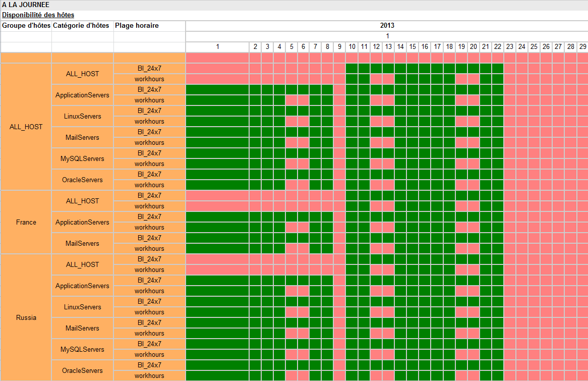The height and width of the screenshot is (381, 588).
Task: Select day "15" column header
Action: 413,46
